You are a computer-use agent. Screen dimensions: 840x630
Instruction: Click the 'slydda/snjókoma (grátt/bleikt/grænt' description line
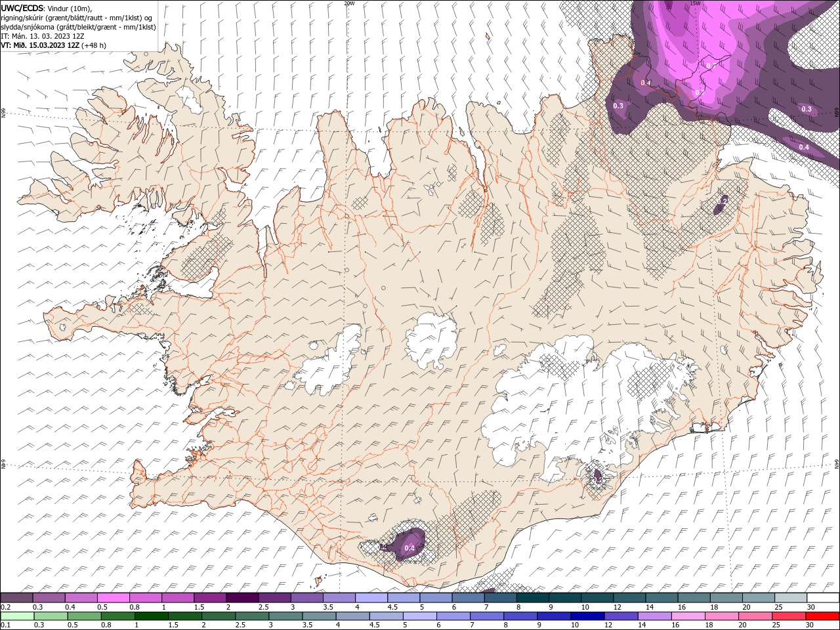click(x=78, y=27)
